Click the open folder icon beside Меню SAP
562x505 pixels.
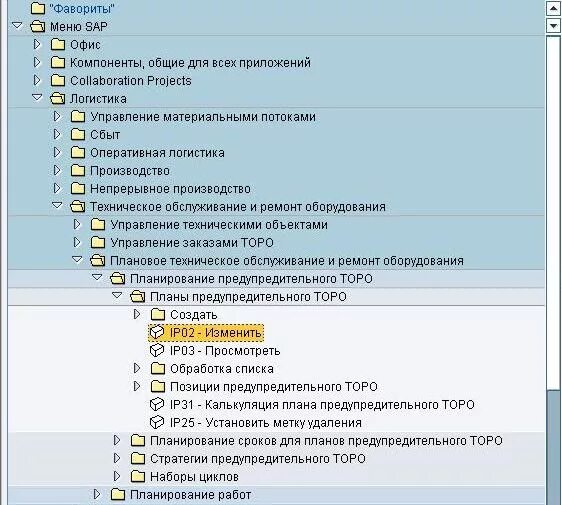[x=38, y=27]
